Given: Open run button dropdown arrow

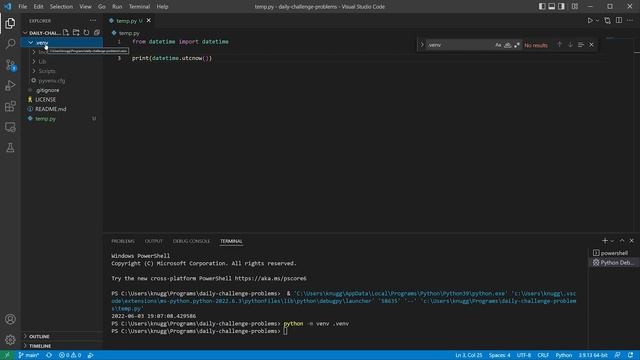Looking at the screenshot, I should 597,20.
